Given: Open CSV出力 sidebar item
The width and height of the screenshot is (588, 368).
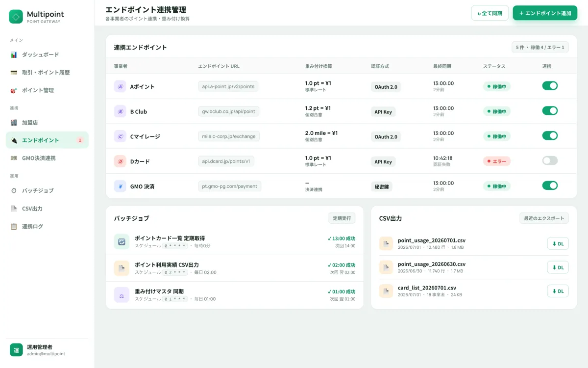Looking at the screenshot, I should [47, 209].
